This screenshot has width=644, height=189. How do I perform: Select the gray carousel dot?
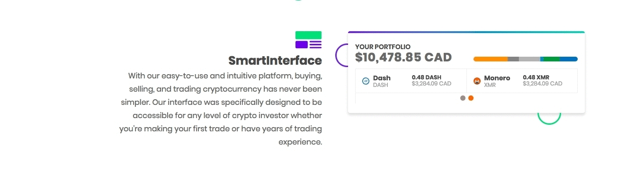click(463, 98)
